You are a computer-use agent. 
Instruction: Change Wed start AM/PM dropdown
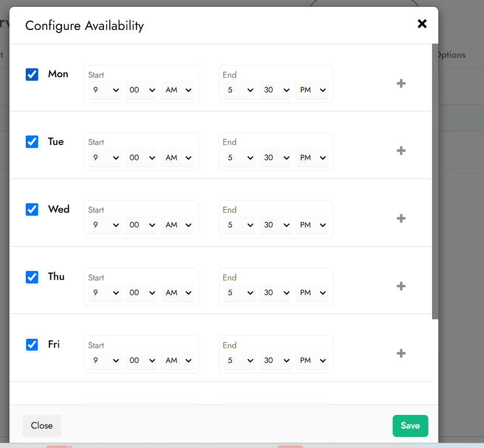click(x=177, y=225)
